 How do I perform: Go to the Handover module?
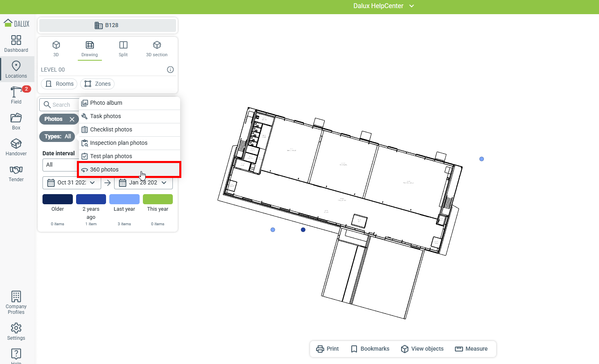click(x=16, y=147)
